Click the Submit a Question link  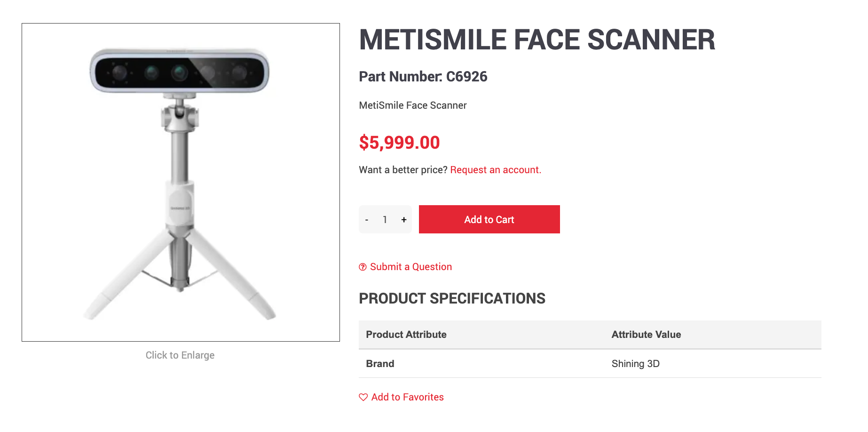tap(410, 267)
